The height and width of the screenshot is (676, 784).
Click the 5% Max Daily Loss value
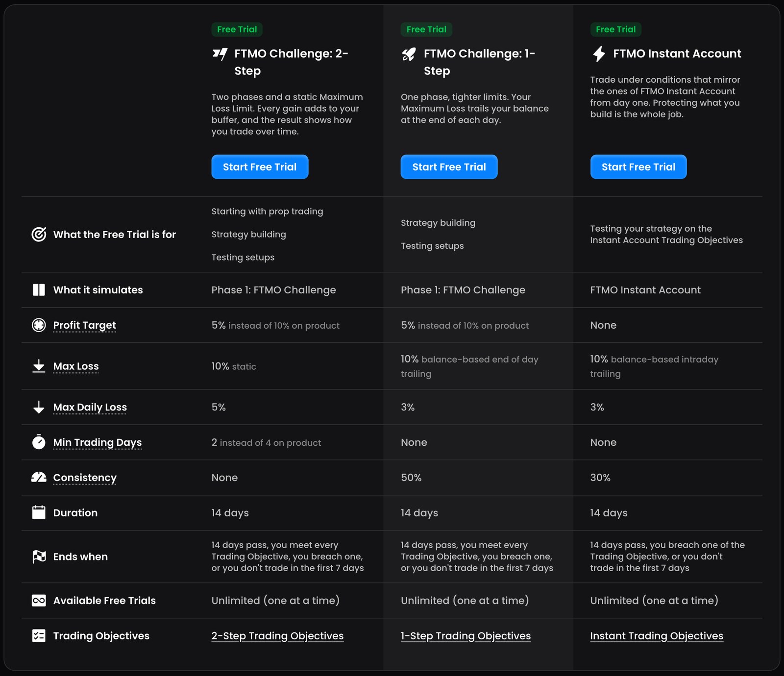tap(219, 407)
